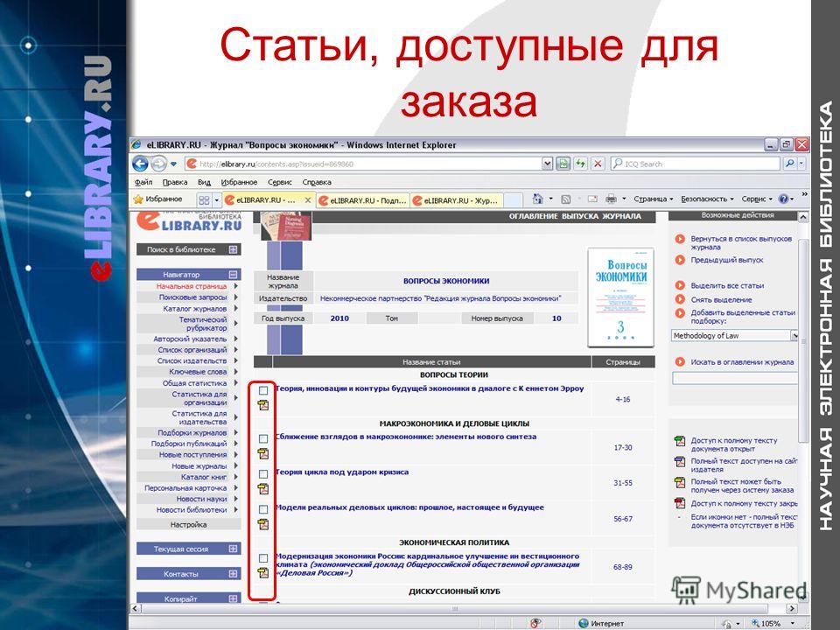Open PDF icon for Модели реальных деловых циклов
The image size is (840, 630).
(263, 524)
